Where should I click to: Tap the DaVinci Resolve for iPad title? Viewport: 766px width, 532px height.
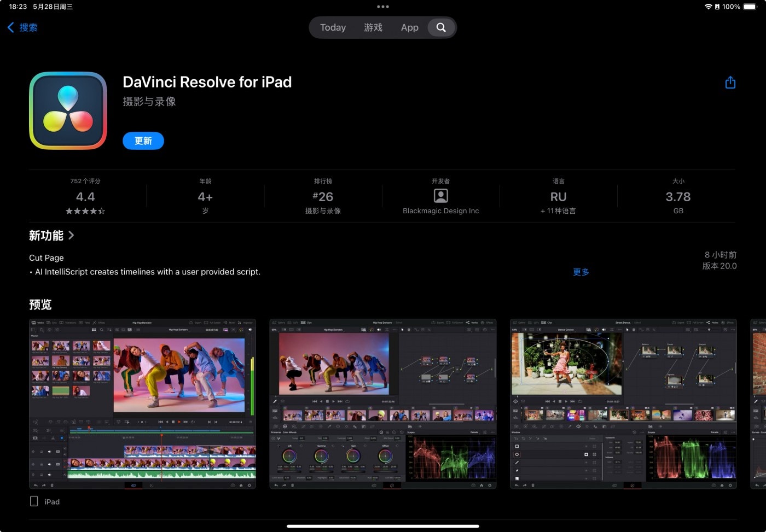[x=207, y=82]
